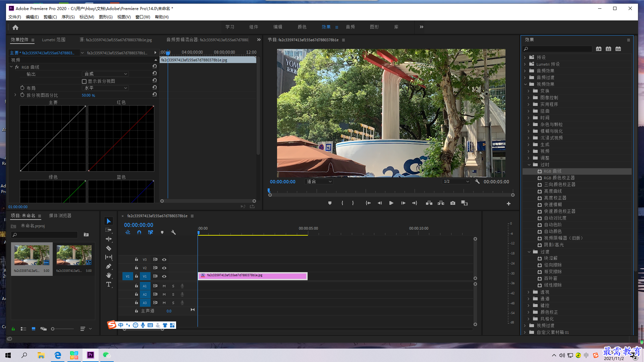Mute audio track A1
Image resolution: width=644 pixels, height=362 pixels.
point(164,286)
